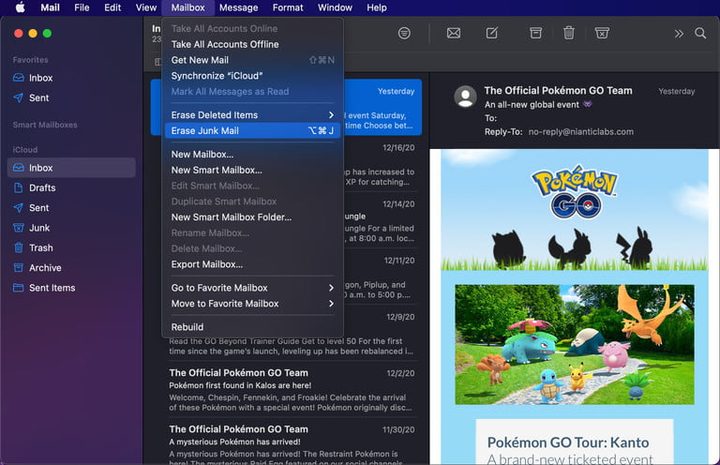Open the Drafts mailbox under iCloud
The width and height of the screenshot is (720, 465).
pyautogui.click(x=42, y=188)
